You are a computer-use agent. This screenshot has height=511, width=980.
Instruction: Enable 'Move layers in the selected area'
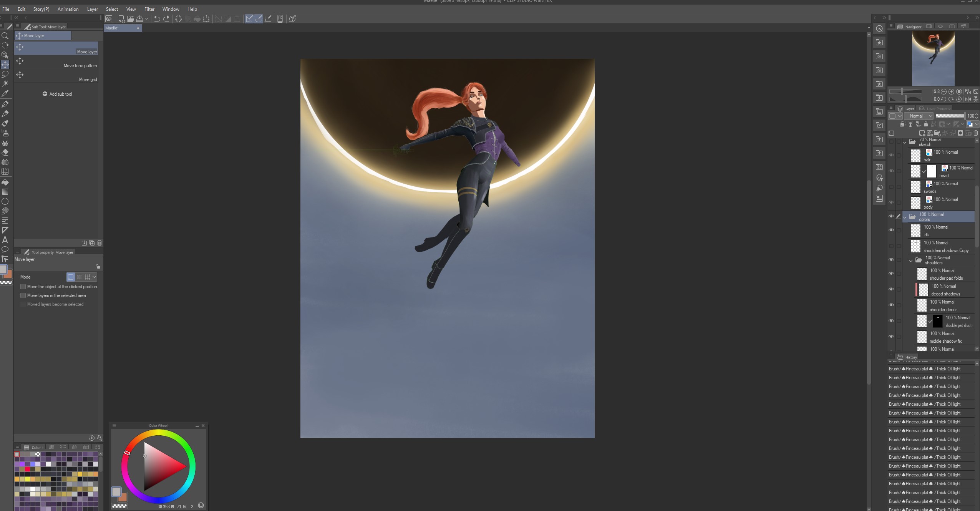pyautogui.click(x=23, y=295)
